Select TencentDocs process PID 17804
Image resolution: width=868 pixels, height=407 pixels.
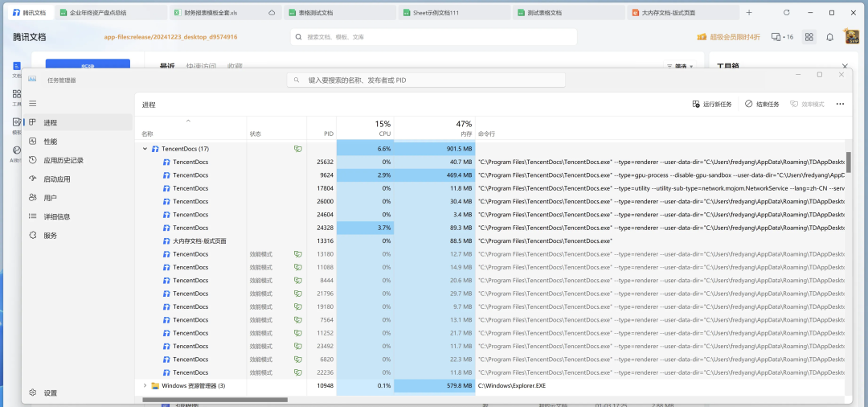490,188
